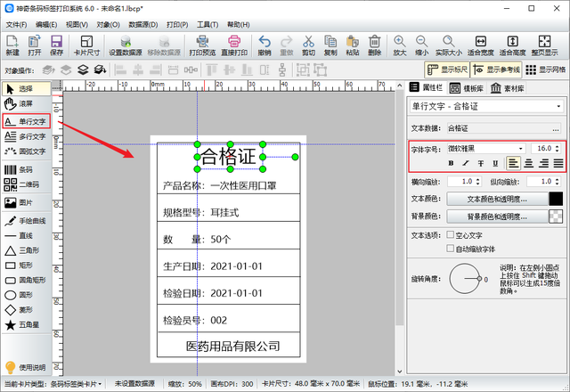570x392 pixels.
Task: Click the black text color swatch
Action: click(x=556, y=199)
